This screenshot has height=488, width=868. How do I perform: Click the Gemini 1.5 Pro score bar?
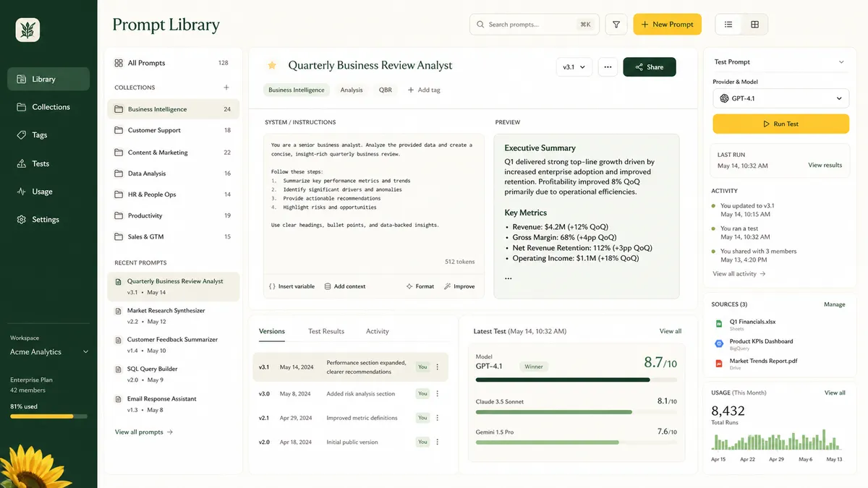pyautogui.click(x=576, y=442)
